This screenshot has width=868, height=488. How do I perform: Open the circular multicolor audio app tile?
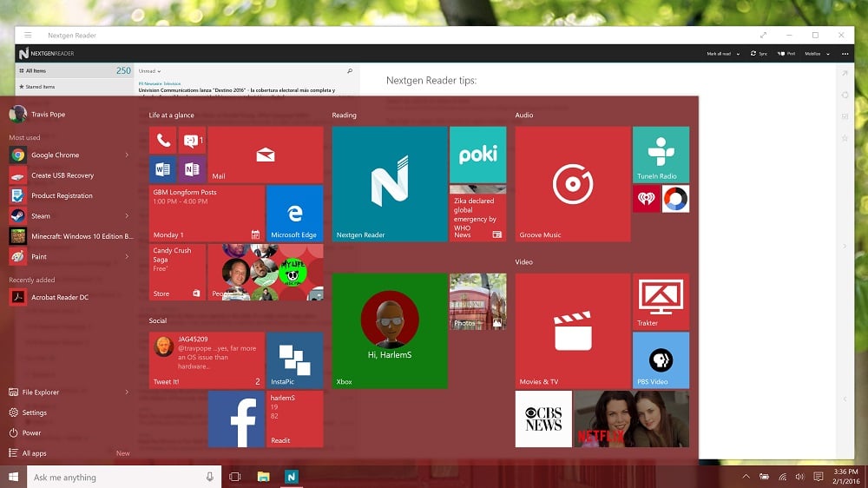[x=675, y=199]
